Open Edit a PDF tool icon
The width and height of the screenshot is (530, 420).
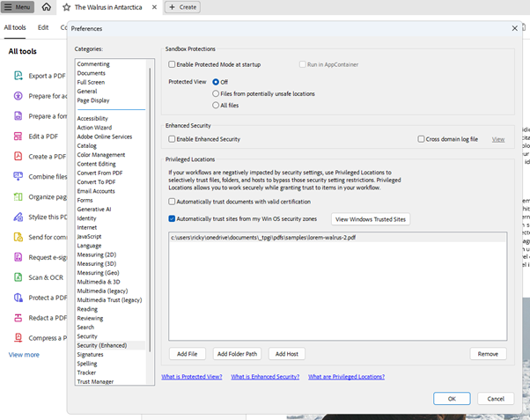click(x=18, y=136)
